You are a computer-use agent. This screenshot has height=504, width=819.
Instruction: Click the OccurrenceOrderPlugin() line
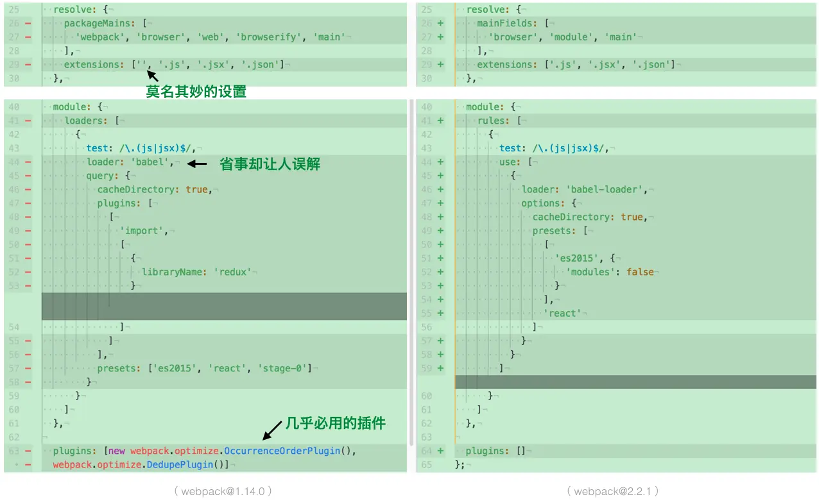point(204,451)
